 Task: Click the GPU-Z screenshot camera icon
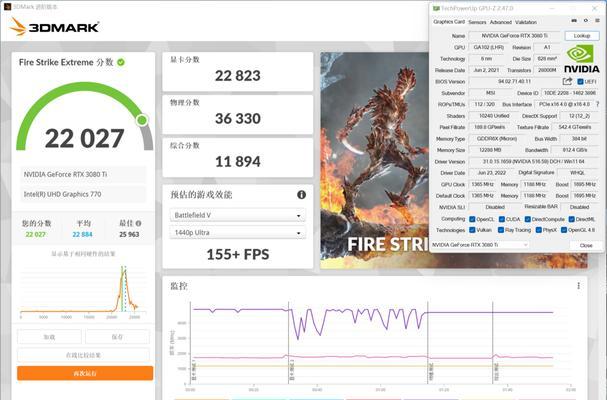574,21
